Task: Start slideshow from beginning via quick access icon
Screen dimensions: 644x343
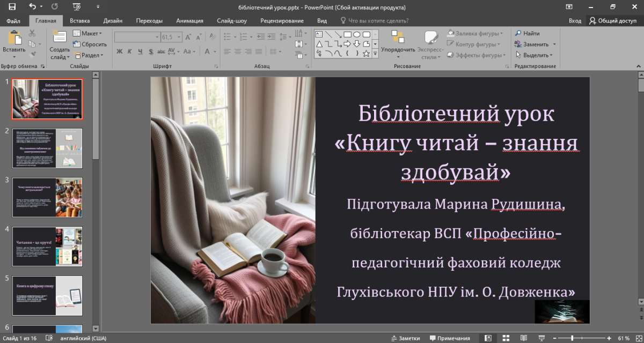Action: coord(77,7)
